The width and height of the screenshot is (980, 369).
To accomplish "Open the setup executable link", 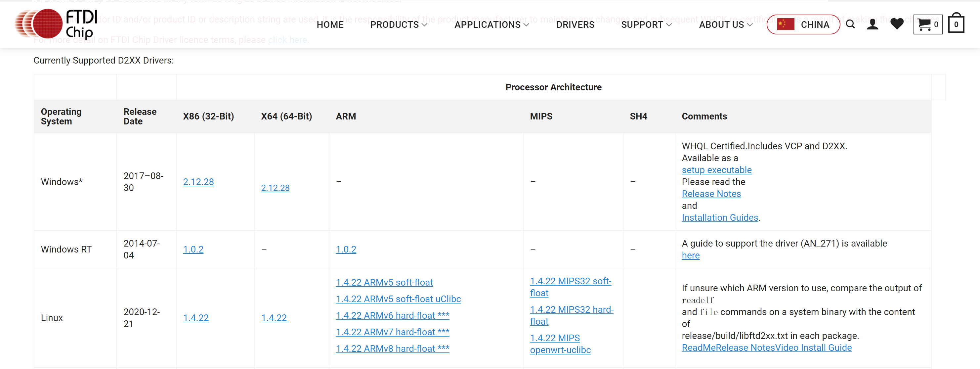I will click(x=716, y=170).
